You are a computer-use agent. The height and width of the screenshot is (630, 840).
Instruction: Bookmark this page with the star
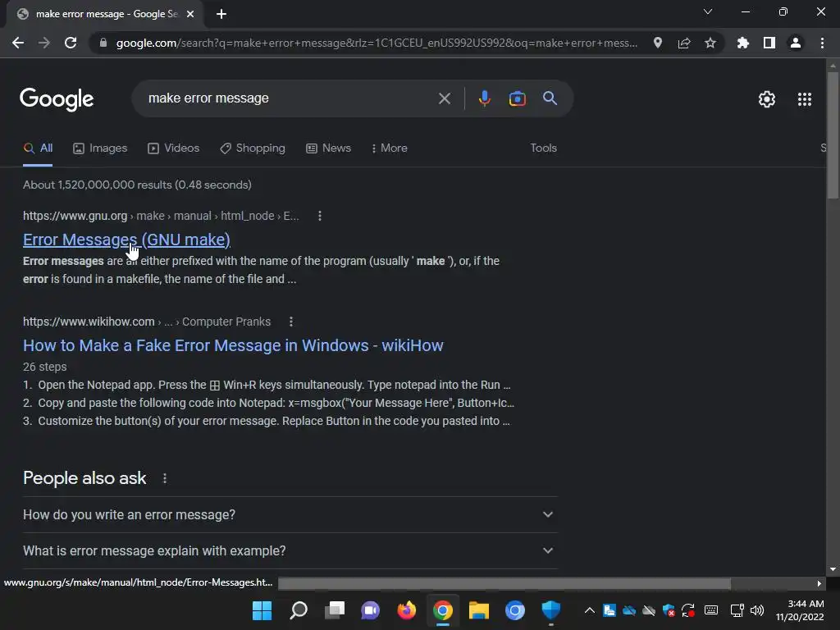pyautogui.click(x=710, y=43)
